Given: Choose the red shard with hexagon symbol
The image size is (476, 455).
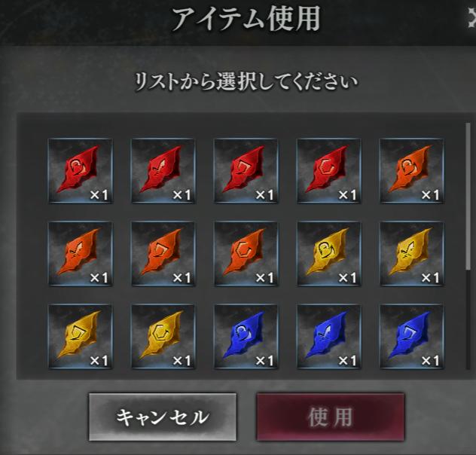Looking at the screenshot, I should (329, 170).
